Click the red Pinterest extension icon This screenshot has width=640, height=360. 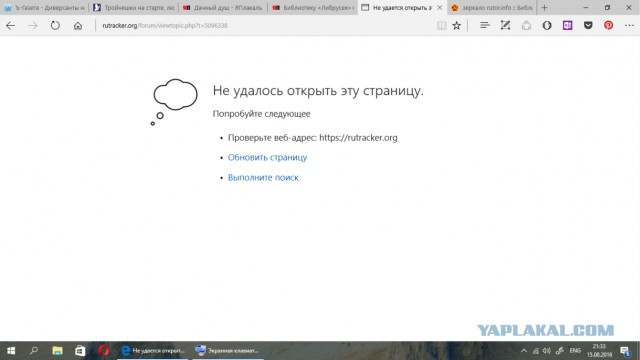[x=609, y=25]
